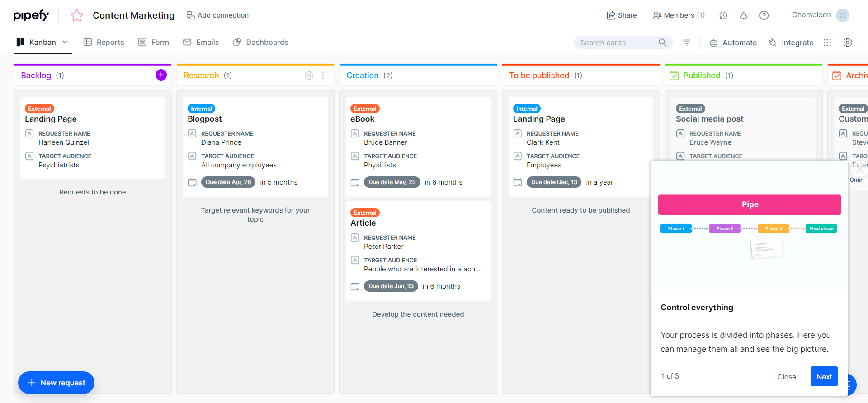Switch to Form tab
Screen dimensions: 868x403
tap(153, 42)
